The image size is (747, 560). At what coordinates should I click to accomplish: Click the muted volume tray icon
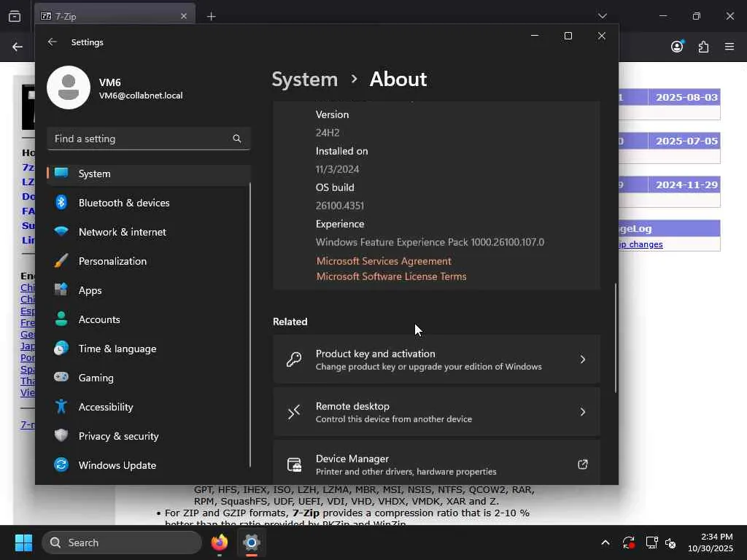pyautogui.click(x=671, y=542)
